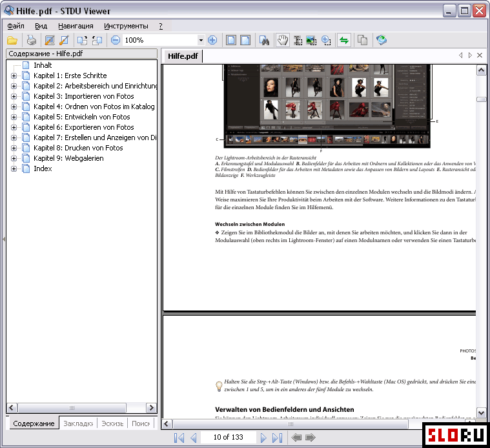Select the Hand tool
The image size is (490, 448).
[x=283, y=40]
